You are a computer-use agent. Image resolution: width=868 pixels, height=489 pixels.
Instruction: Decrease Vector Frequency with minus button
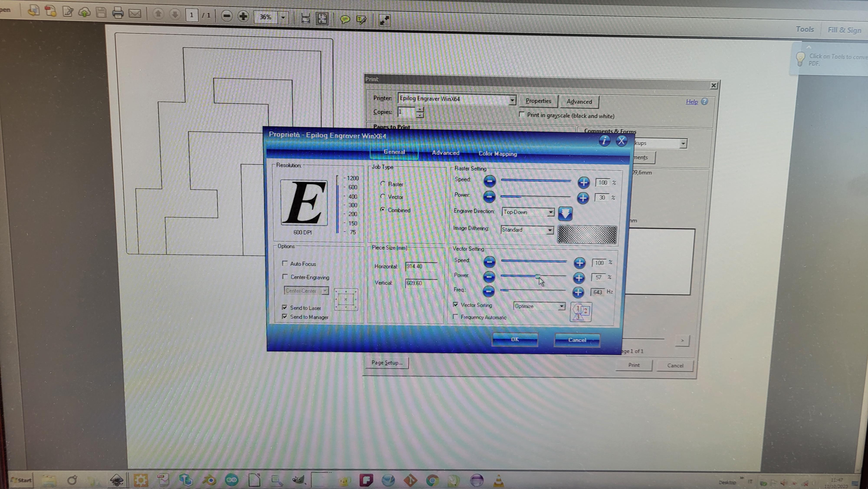click(489, 291)
